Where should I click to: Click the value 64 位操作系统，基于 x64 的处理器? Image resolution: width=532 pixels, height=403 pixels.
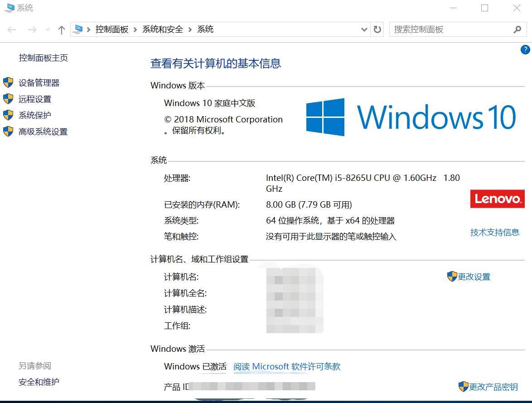point(330,221)
